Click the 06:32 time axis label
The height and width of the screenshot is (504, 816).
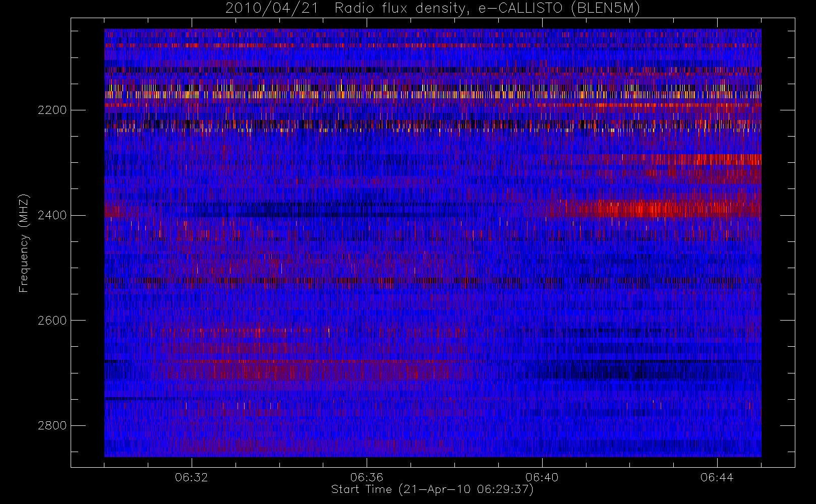[192, 477]
